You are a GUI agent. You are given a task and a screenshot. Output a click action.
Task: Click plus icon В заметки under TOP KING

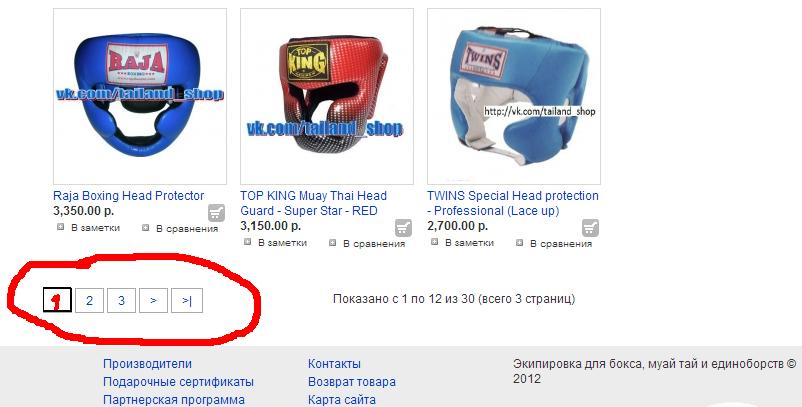pyautogui.click(x=248, y=242)
